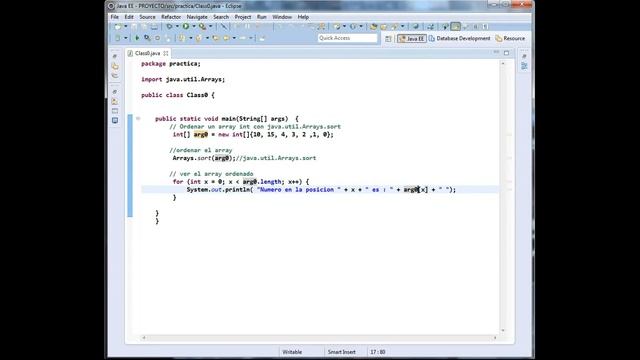Switch to the Resource perspective
This screenshot has height=360, width=640.
tap(510, 38)
